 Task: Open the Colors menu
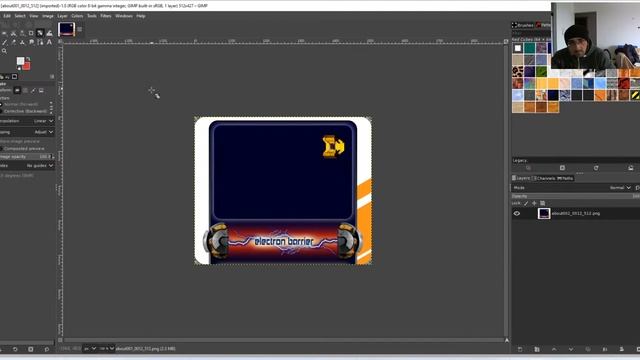(77, 16)
